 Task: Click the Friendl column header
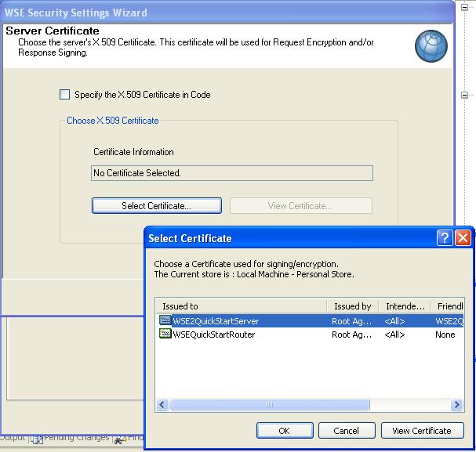point(448,306)
